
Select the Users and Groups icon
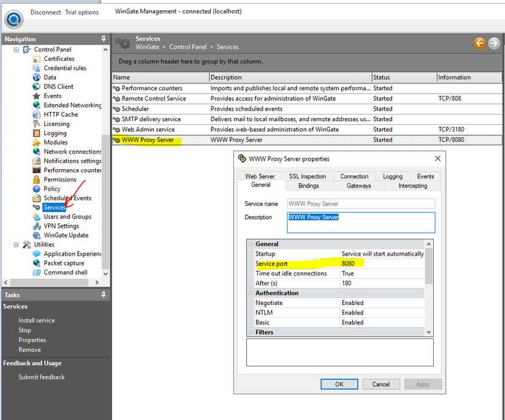37,217
